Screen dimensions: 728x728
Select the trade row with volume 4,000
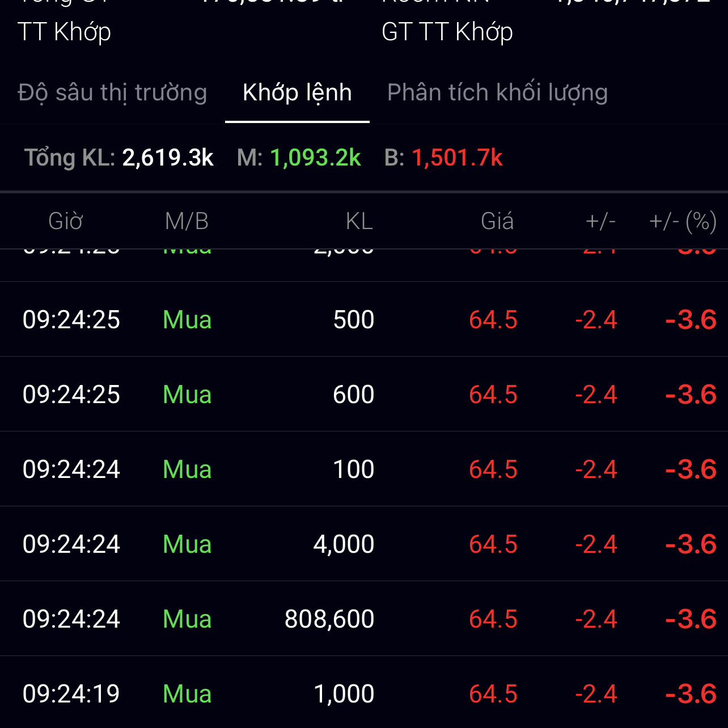click(364, 544)
